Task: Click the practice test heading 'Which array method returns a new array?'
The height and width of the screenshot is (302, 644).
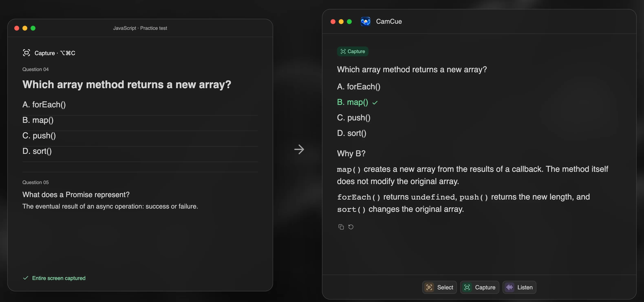Action: 127,85
